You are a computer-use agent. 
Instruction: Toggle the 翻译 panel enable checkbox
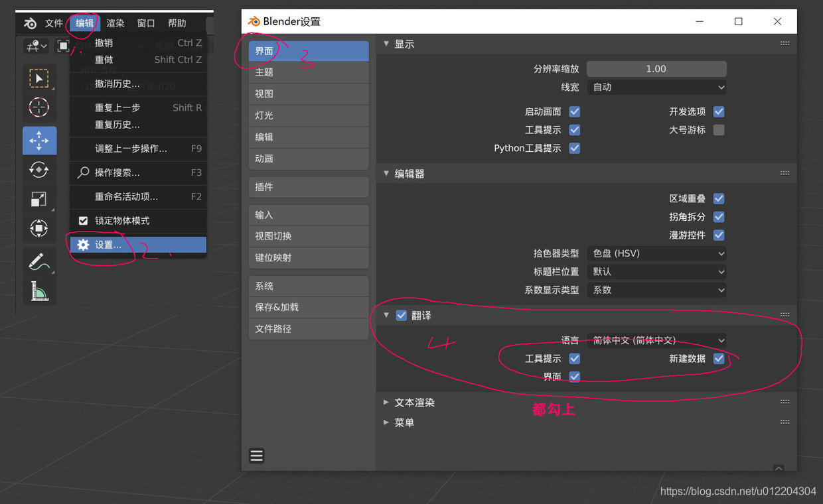point(401,316)
